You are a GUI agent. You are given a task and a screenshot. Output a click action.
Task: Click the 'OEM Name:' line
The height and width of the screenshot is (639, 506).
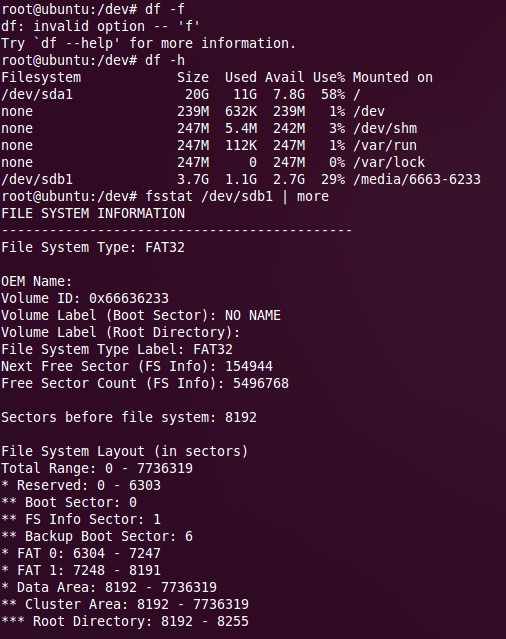tap(37, 281)
